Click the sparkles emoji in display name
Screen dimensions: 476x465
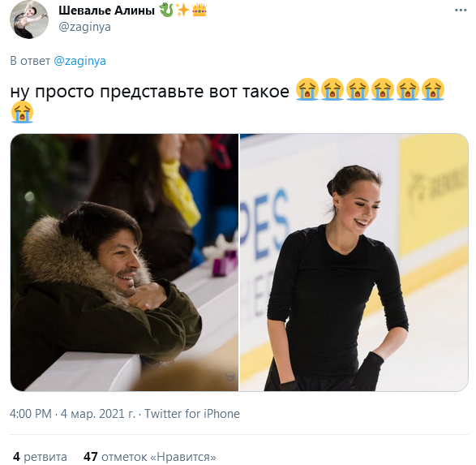tap(182, 10)
